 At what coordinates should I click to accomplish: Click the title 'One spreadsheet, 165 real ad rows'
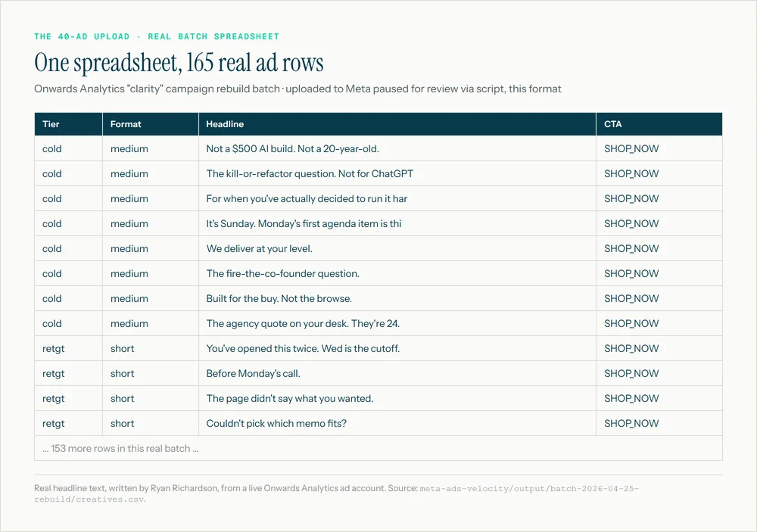click(179, 64)
